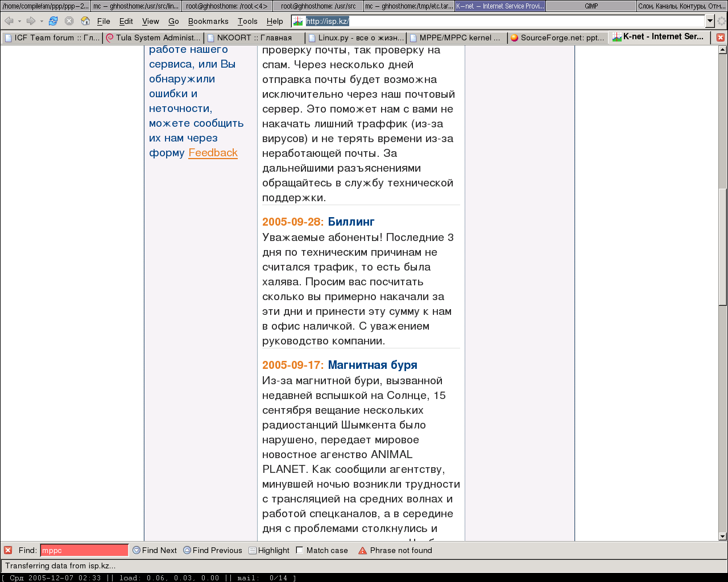Click the throbber activity icon
Viewport: 728px width, 582px height.
721,21
